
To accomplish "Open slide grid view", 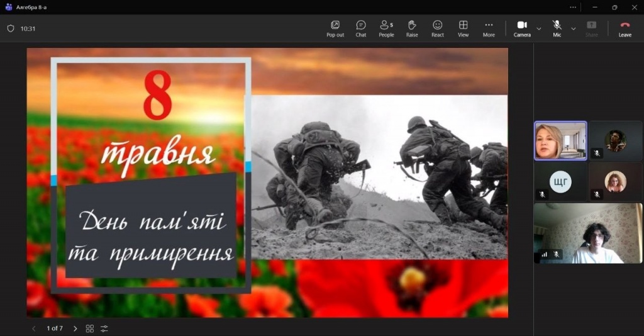I will pos(89,328).
